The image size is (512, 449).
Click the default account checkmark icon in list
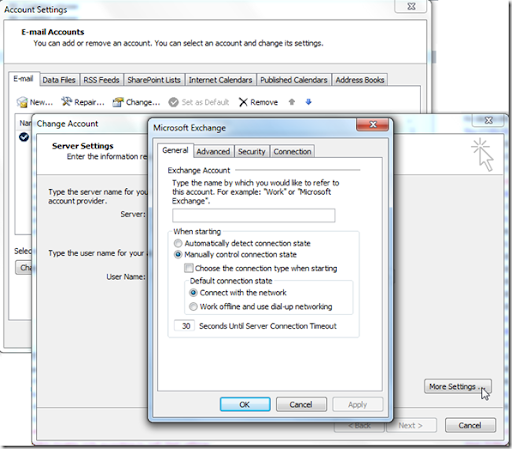pos(24,137)
